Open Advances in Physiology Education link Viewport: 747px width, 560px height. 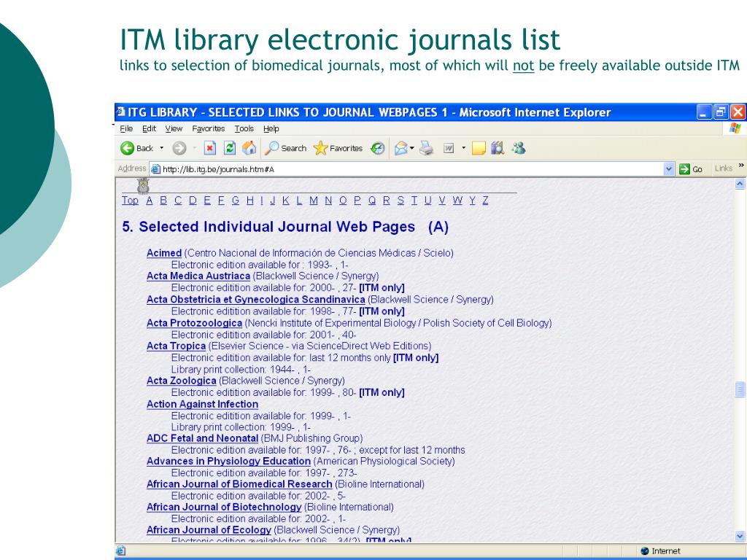[x=228, y=462]
